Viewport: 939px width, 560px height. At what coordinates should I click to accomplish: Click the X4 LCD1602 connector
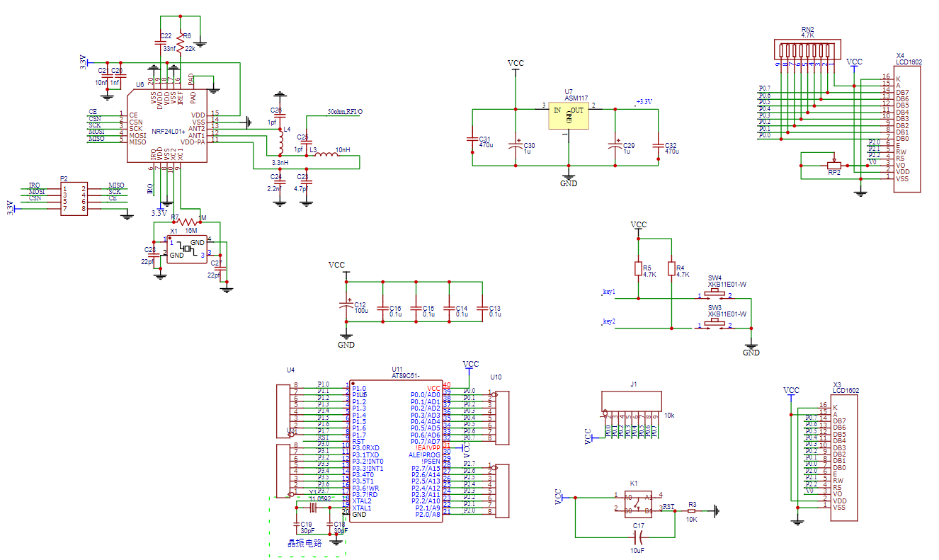[908, 129]
